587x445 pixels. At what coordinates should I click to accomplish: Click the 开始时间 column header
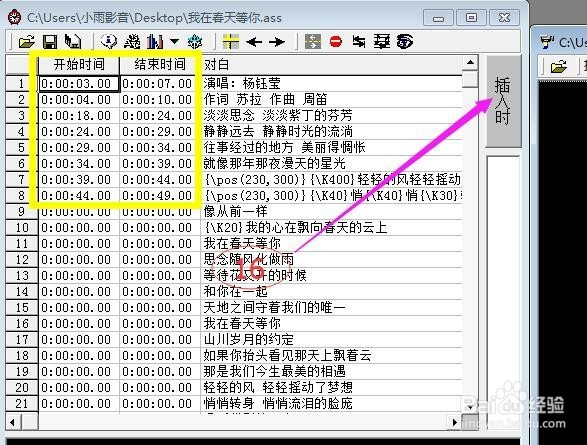(79, 64)
